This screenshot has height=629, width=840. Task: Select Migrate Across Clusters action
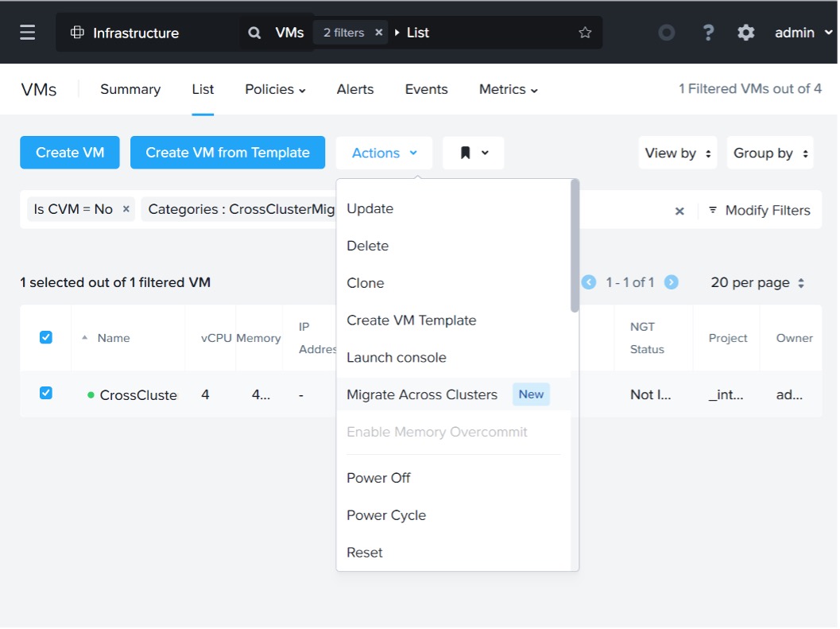[422, 394]
